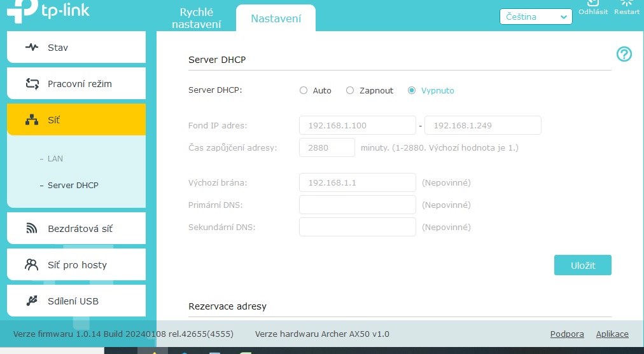Click the Uložit save button
The image size is (644, 354).
[x=582, y=266]
